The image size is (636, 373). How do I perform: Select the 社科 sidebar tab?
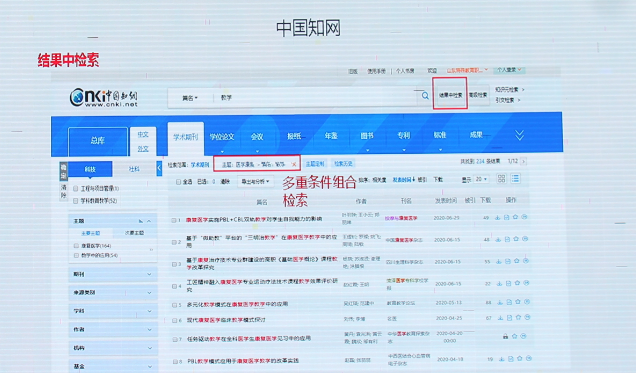(x=134, y=169)
